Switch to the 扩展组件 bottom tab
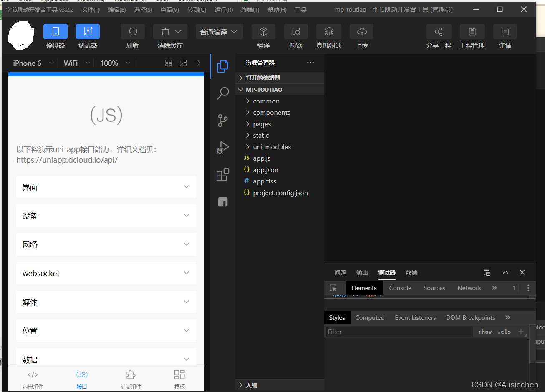This screenshot has width=545, height=392. click(131, 379)
